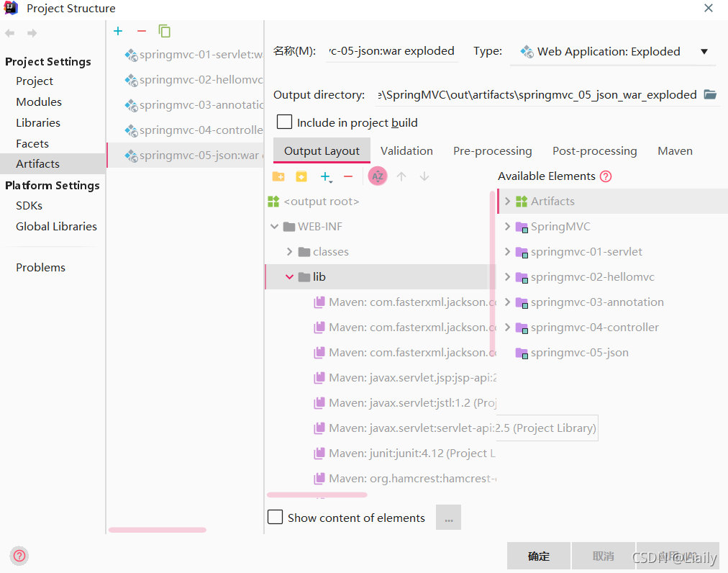
Task: Switch to the Output Layout tab
Action: coord(322,151)
